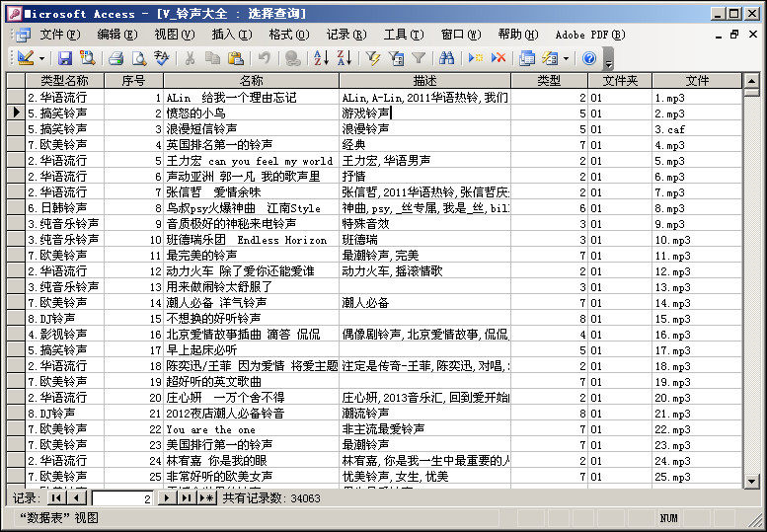Image resolution: width=767 pixels, height=532 pixels.
Task: Click the scrollbar down arrow
Action: (751, 481)
